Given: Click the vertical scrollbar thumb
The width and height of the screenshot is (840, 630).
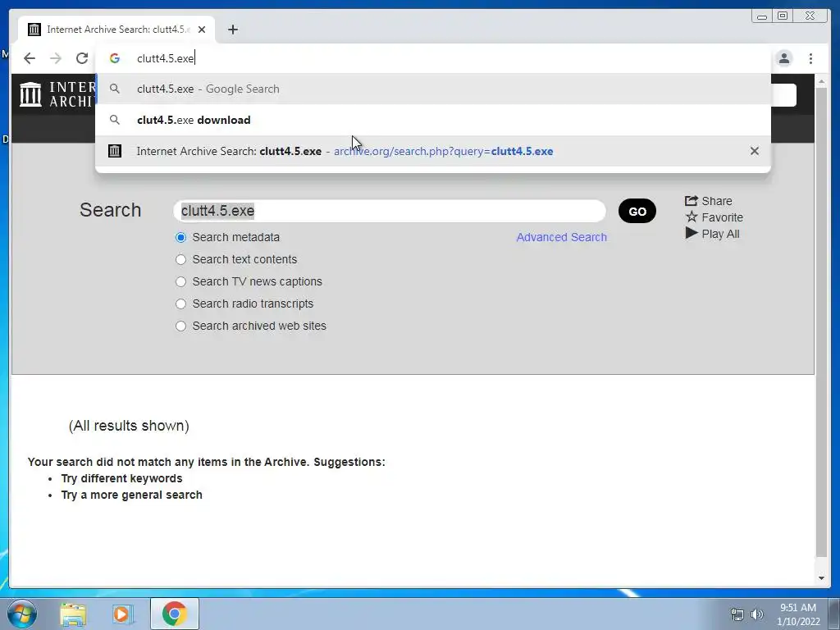Looking at the screenshot, I should click(821, 322).
